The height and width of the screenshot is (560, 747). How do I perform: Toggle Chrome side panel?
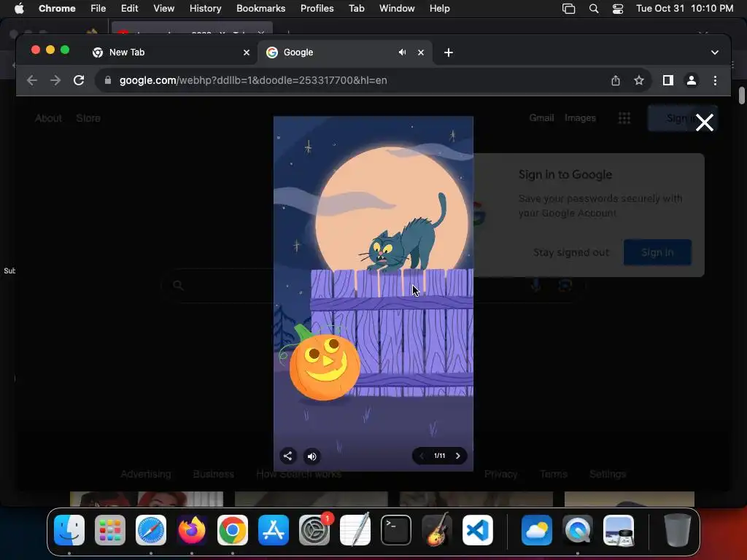click(668, 80)
